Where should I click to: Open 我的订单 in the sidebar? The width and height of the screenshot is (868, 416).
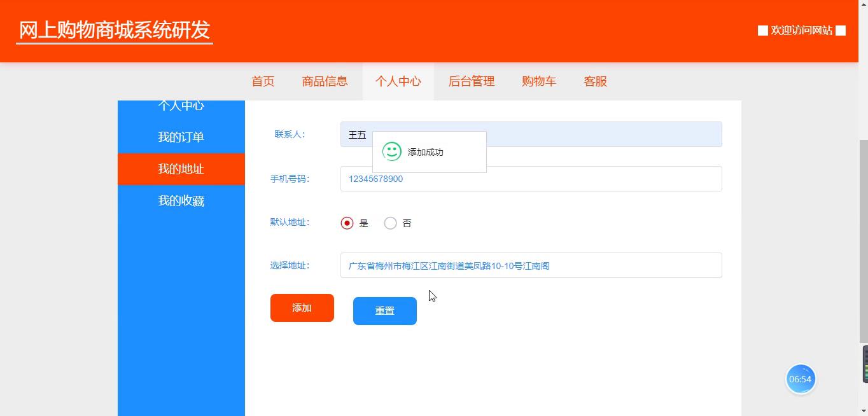pos(181,137)
